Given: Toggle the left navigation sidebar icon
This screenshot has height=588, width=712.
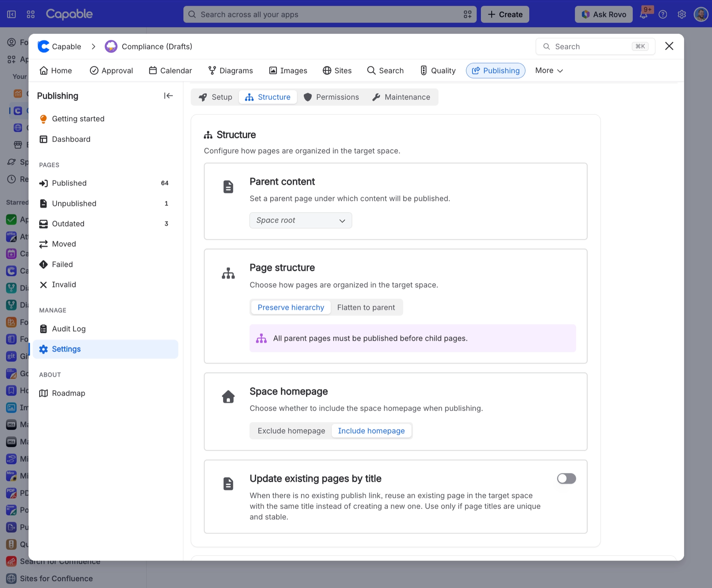Looking at the screenshot, I should [x=11, y=14].
